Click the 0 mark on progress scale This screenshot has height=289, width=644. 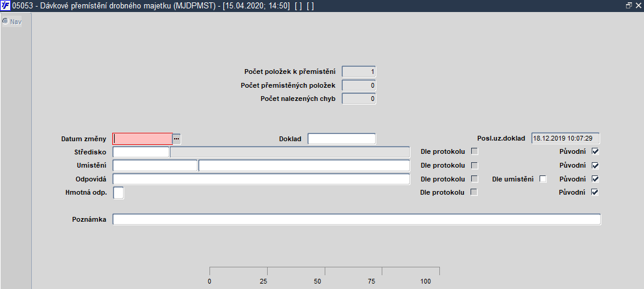point(209,282)
